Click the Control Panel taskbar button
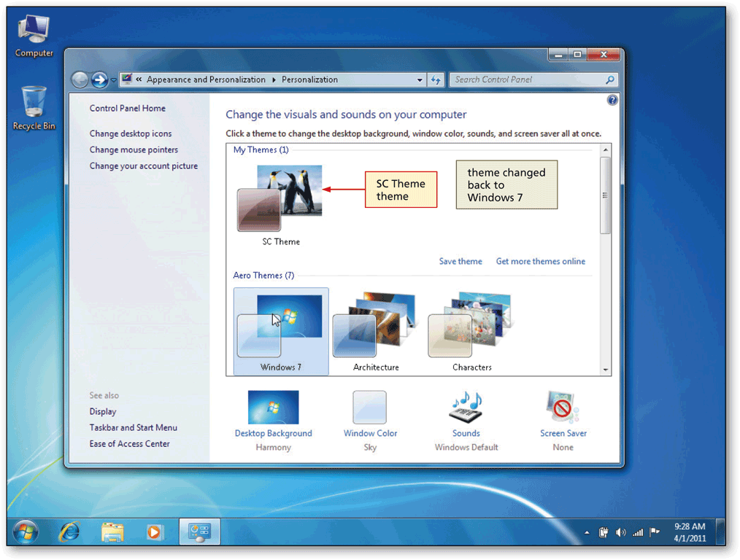Image resolution: width=740 pixels, height=560 pixels. 199,532
